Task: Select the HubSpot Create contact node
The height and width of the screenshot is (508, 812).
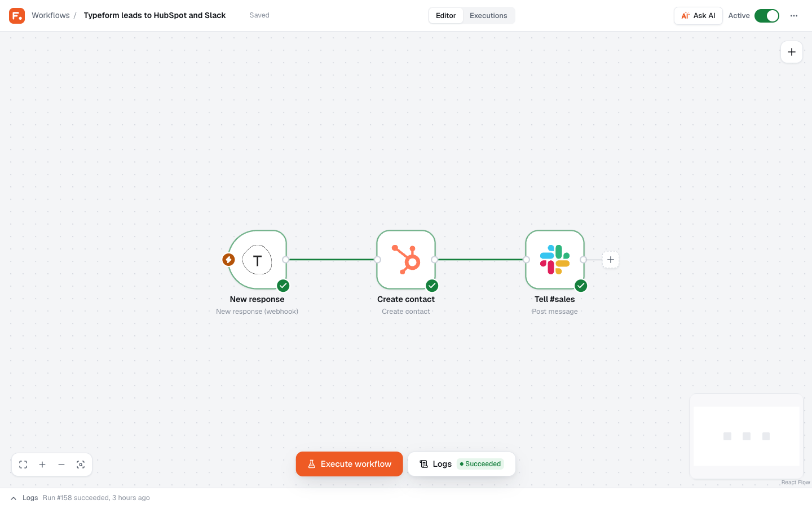Action: click(x=406, y=260)
